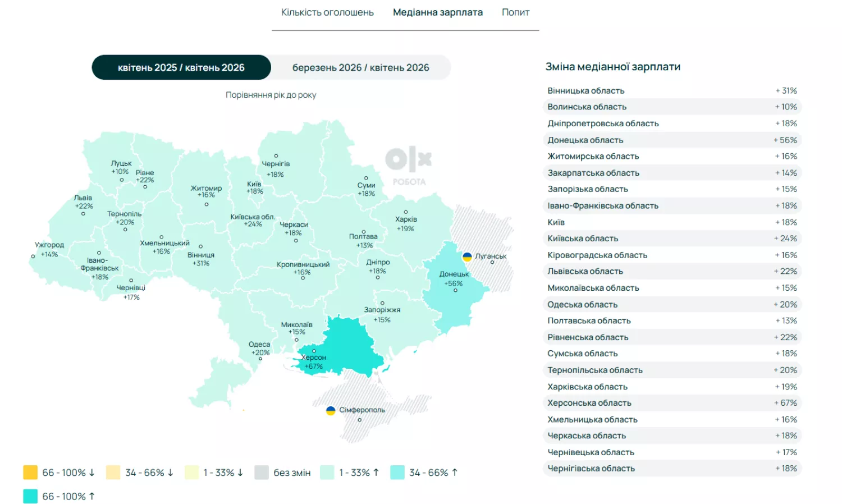The image size is (842, 504).
Task: Click the Київська обл. +24% map label
Action: (253, 220)
